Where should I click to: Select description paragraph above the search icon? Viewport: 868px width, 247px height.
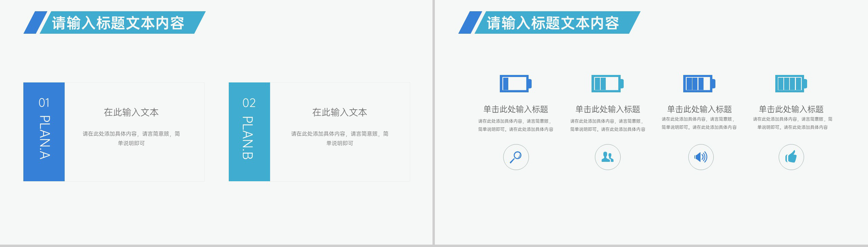click(516, 125)
